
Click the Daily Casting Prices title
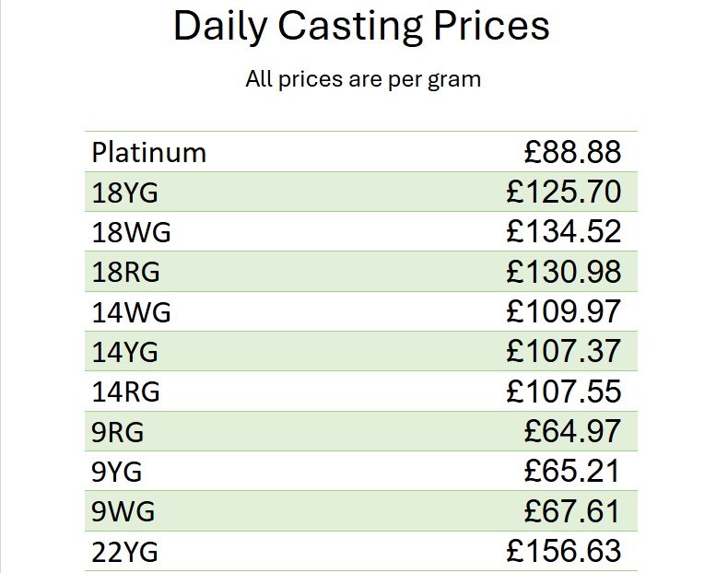point(361,27)
